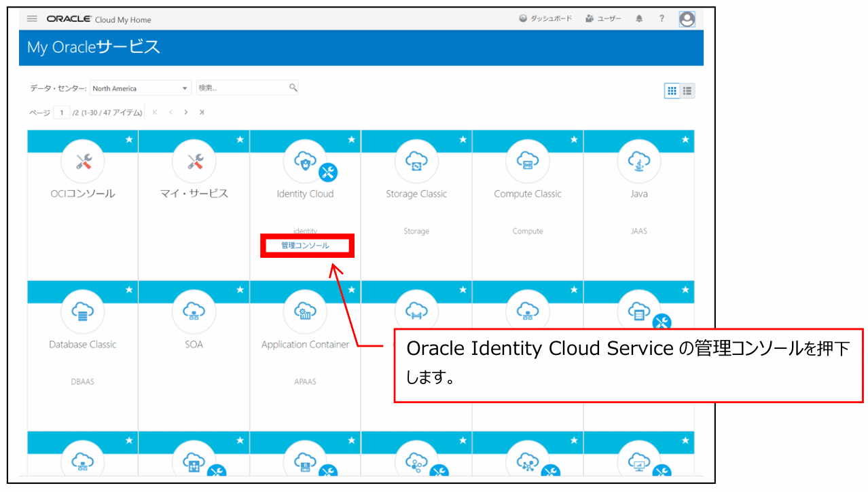
Task: Toggle favorite star on マイ・サービス tile
Action: pyautogui.click(x=240, y=139)
